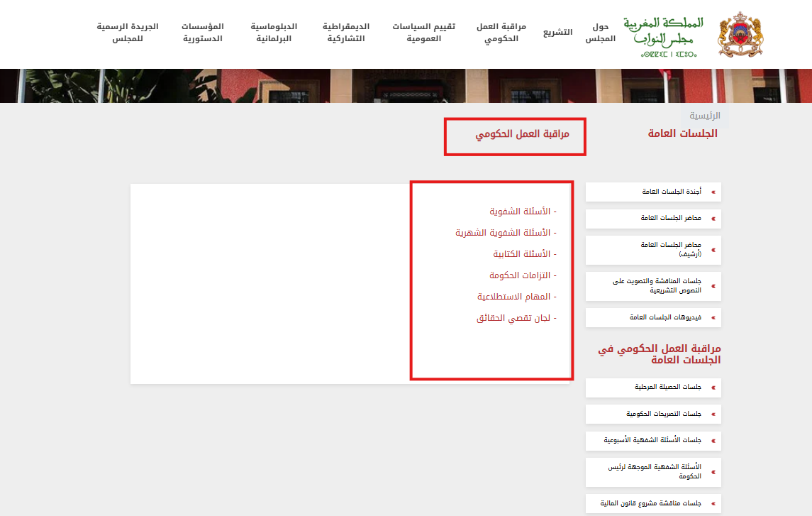Image resolution: width=812 pixels, height=516 pixels.
Task: Click the مجلس النواب green calligraphy logo
Action: click(663, 37)
